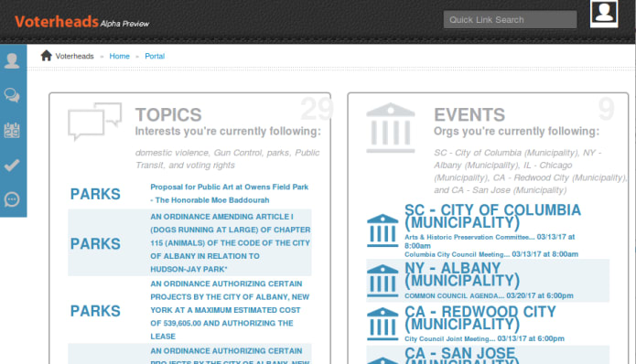This screenshot has height=364, width=636.
Task: Focus the Quick Link Search field
Action: pyautogui.click(x=510, y=19)
